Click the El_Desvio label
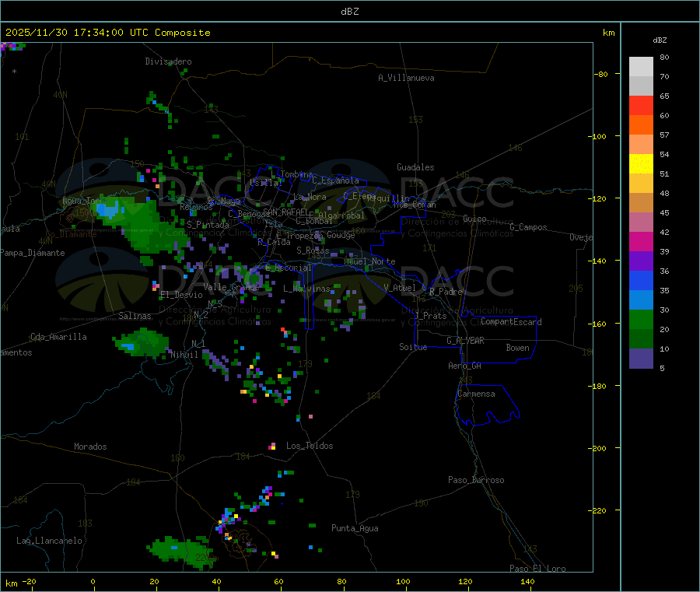Image resolution: width=700 pixels, height=592 pixels. pyautogui.click(x=181, y=295)
